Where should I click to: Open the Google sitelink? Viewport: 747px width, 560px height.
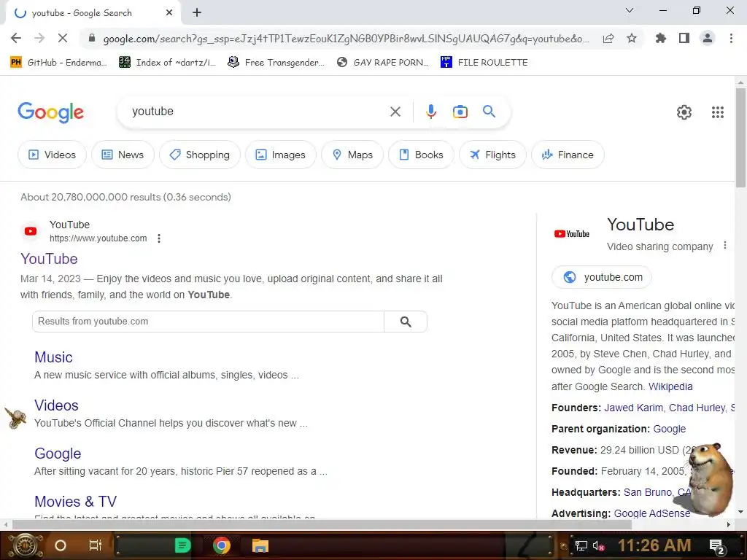(x=58, y=454)
